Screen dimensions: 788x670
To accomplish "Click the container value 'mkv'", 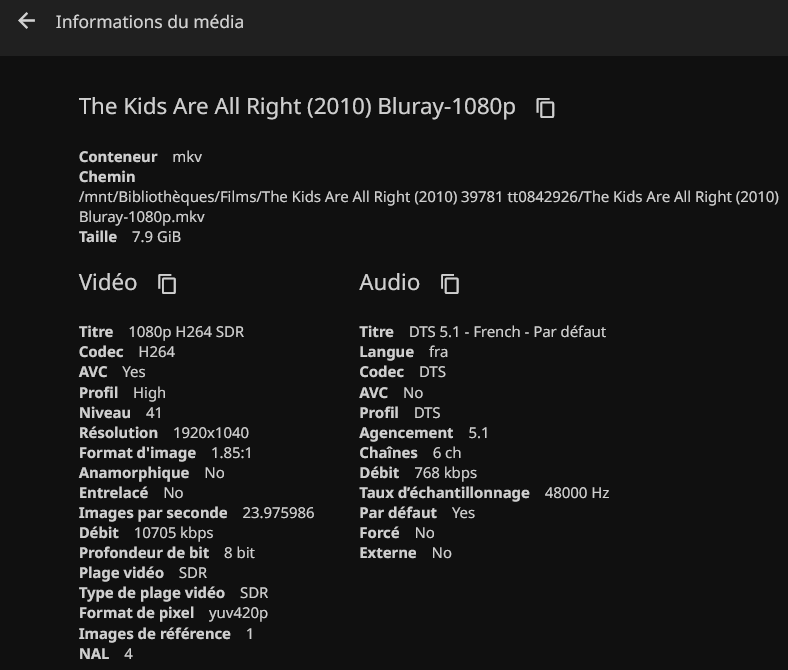I will tap(187, 157).
